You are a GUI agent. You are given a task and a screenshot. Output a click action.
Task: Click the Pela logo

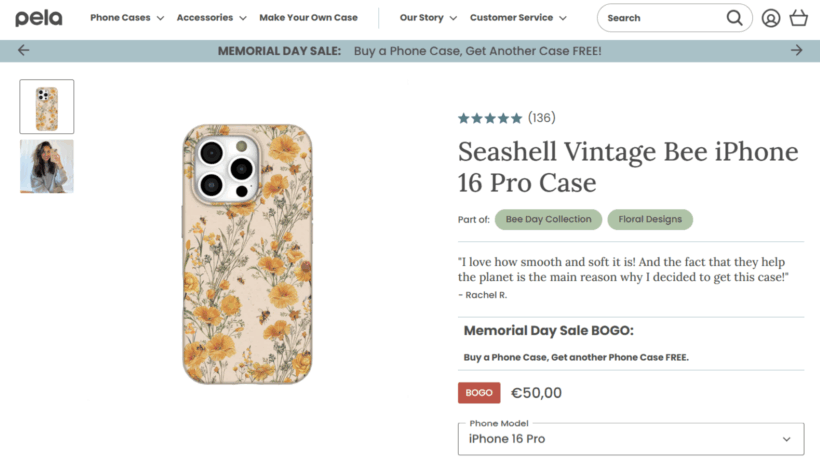click(39, 18)
